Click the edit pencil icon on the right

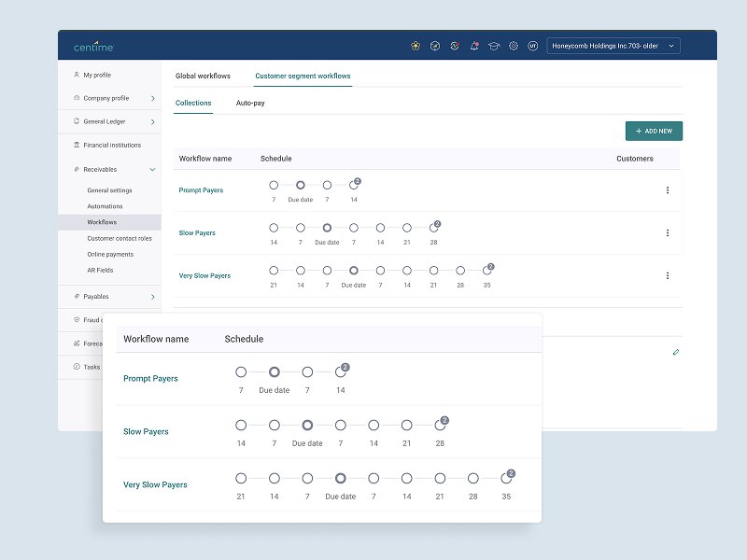click(x=676, y=352)
